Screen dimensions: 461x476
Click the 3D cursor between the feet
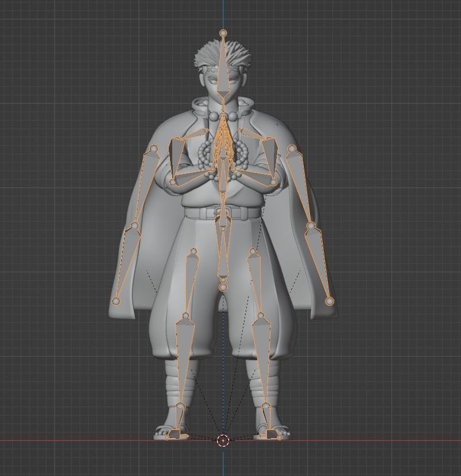pos(223,440)
